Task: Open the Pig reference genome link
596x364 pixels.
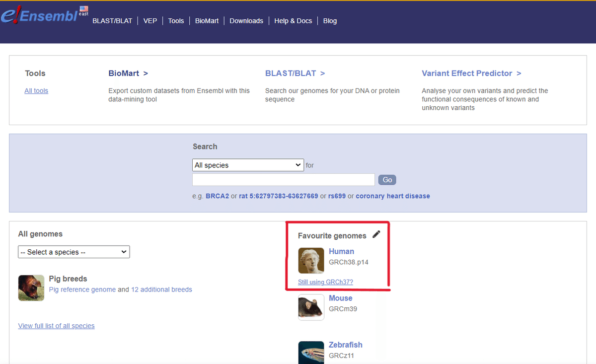Action: (x=82, y=290)
